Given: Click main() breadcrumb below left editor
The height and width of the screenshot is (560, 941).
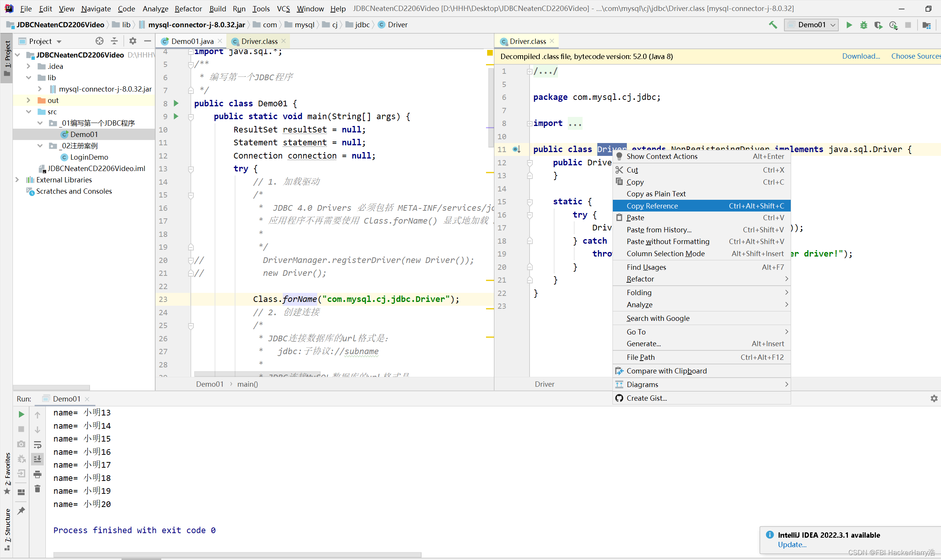Looking at the screenshot, I should click(248, 384).
